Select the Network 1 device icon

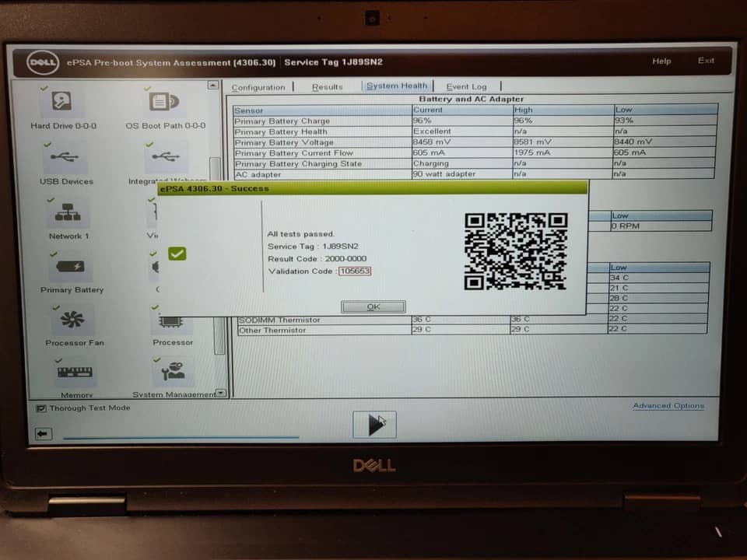(x=68, y=212)
